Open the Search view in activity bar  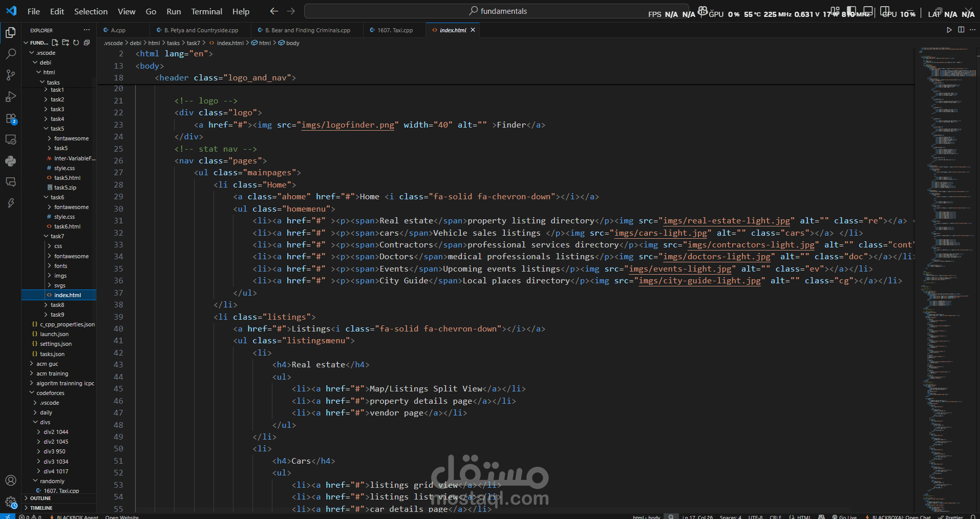coord(10,54)
